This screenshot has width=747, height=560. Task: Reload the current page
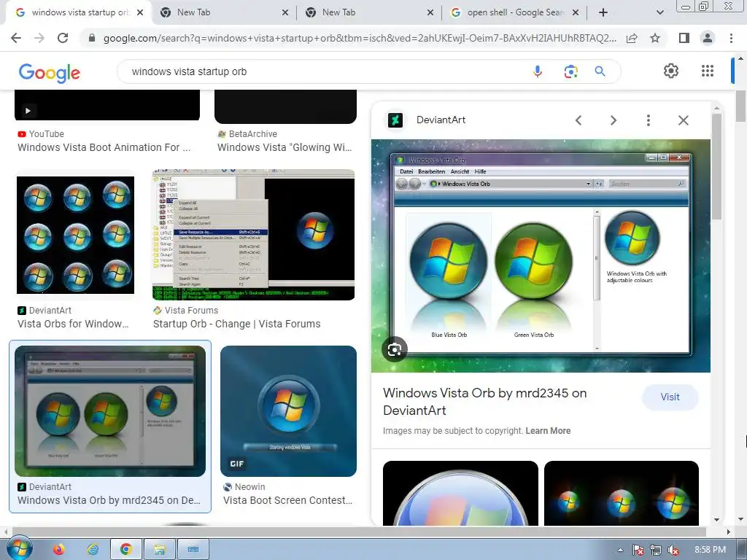tap(63, 38)
